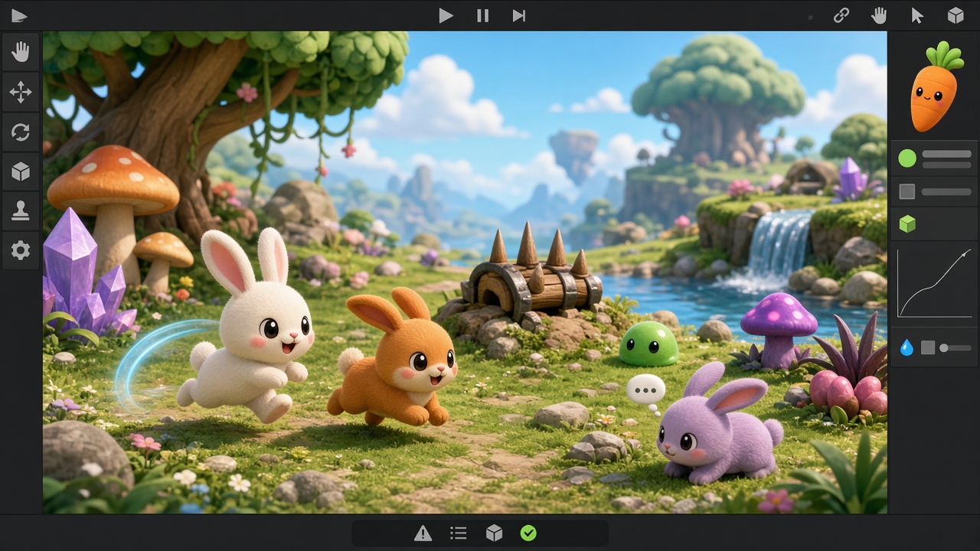Click the gray square beside the water drop
Screen dimensions: 980x551
[x=928, y=347]
